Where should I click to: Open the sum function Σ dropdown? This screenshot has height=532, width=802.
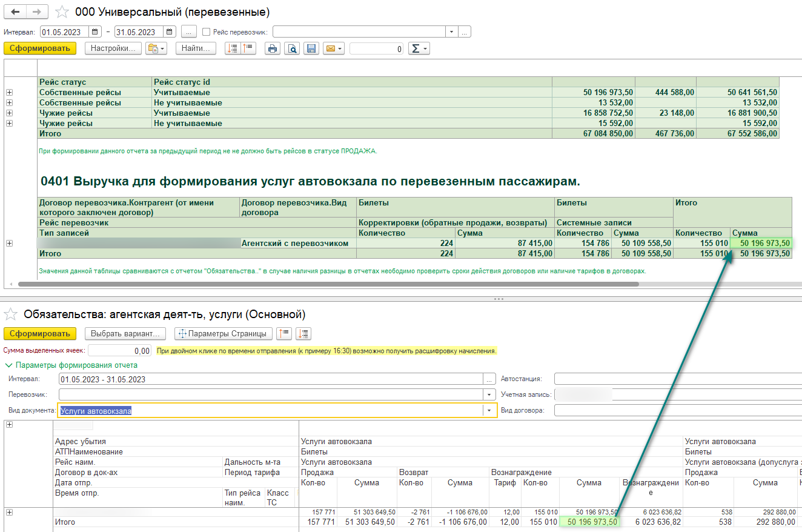click(x=419, y=49)
